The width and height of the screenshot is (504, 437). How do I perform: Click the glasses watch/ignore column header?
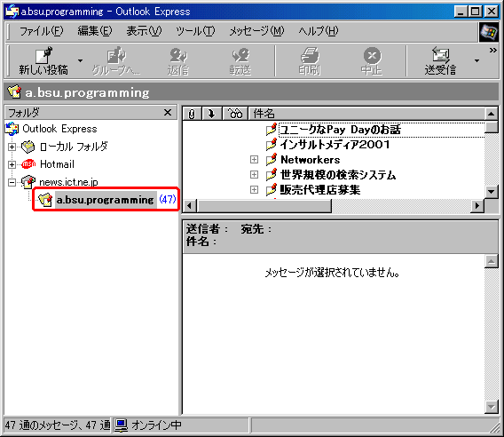tap(235, 114)
